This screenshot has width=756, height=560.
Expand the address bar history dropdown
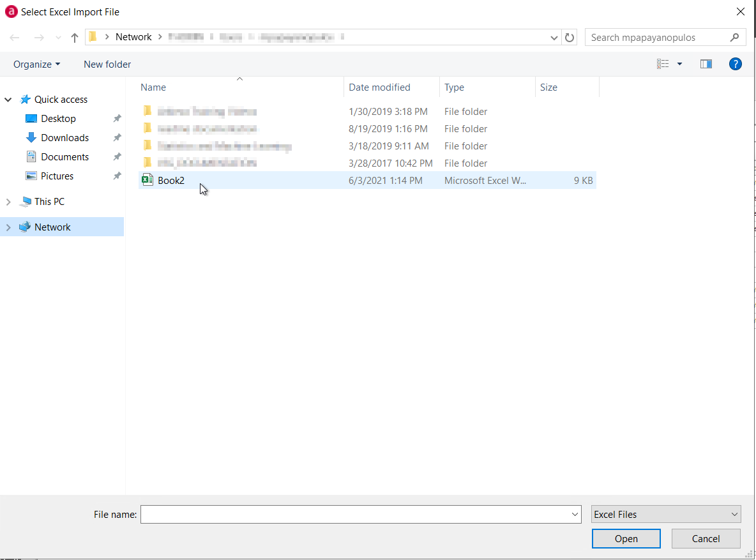tap(554, 38)
